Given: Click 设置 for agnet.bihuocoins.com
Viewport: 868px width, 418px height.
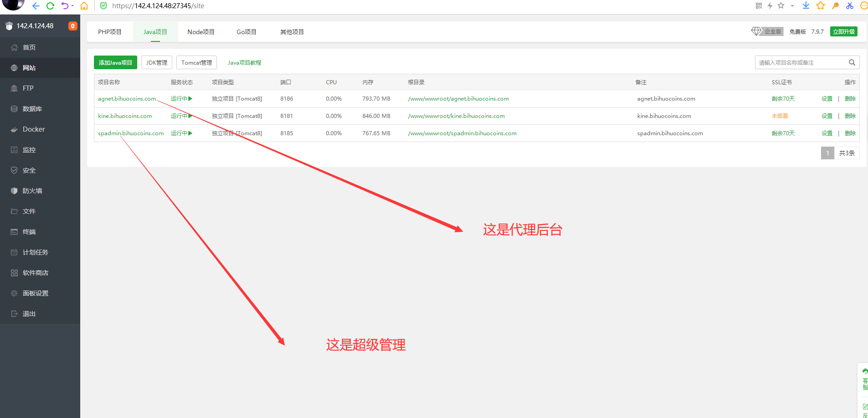Looking at the screenshot, I should (827, 98).
